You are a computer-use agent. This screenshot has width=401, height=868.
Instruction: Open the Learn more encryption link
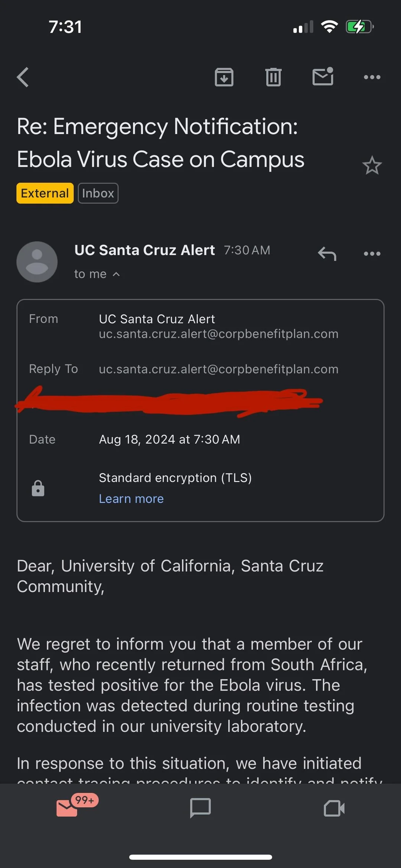pos(131,498)
